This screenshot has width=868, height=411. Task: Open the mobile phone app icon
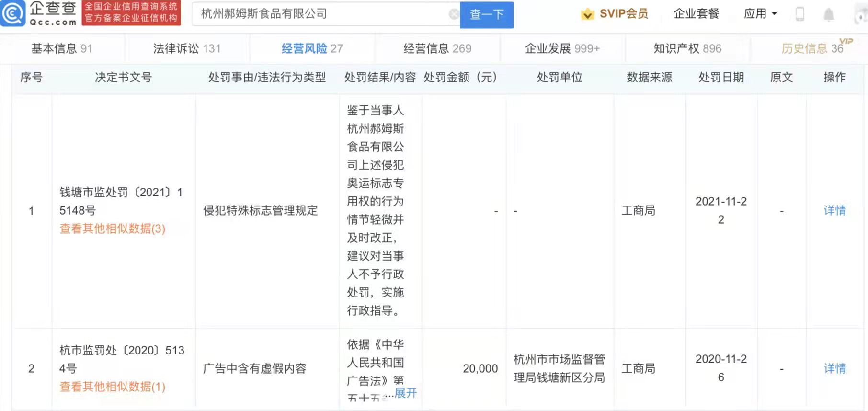click(799, 14)
